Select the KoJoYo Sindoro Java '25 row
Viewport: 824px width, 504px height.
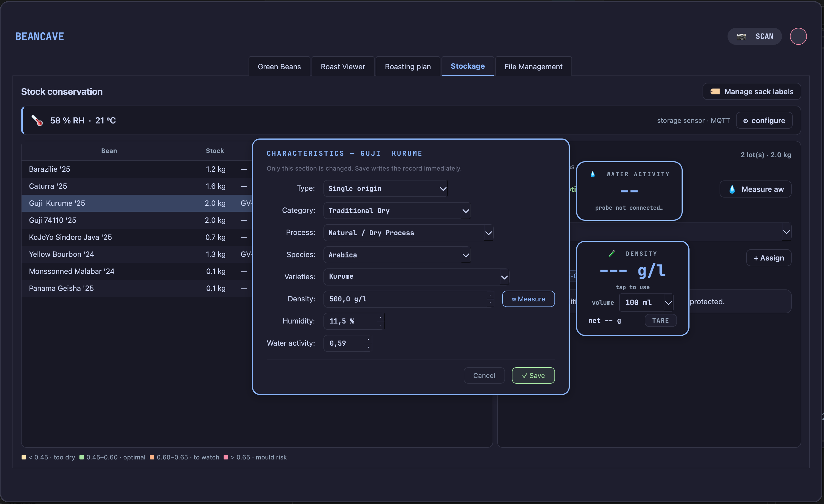137,238
